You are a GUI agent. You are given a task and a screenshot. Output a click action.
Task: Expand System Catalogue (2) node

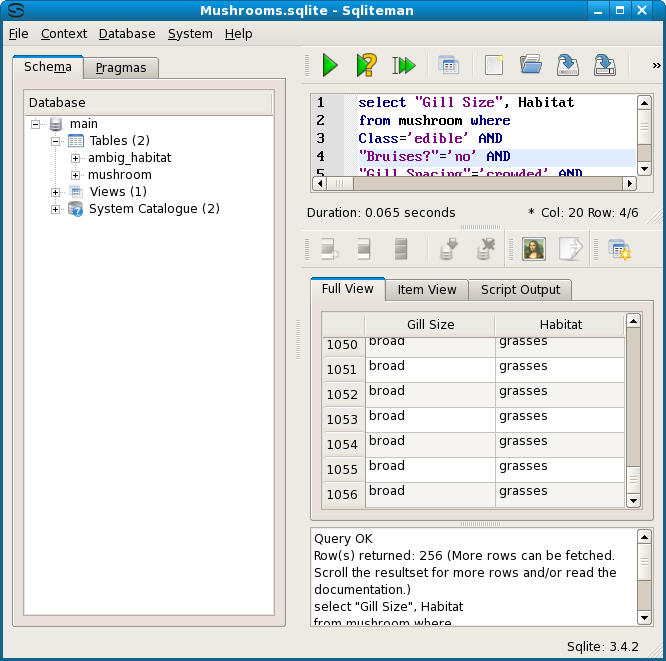56,209
